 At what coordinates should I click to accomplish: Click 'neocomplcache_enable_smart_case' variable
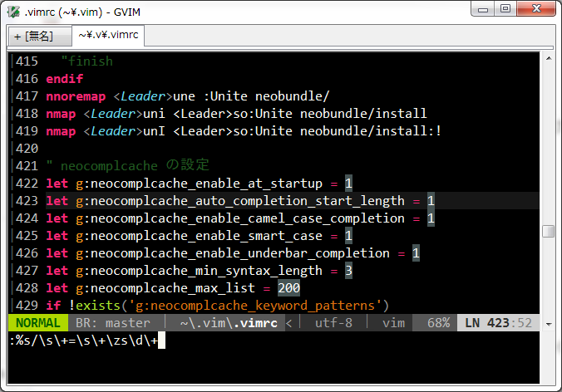pos(206,236)
